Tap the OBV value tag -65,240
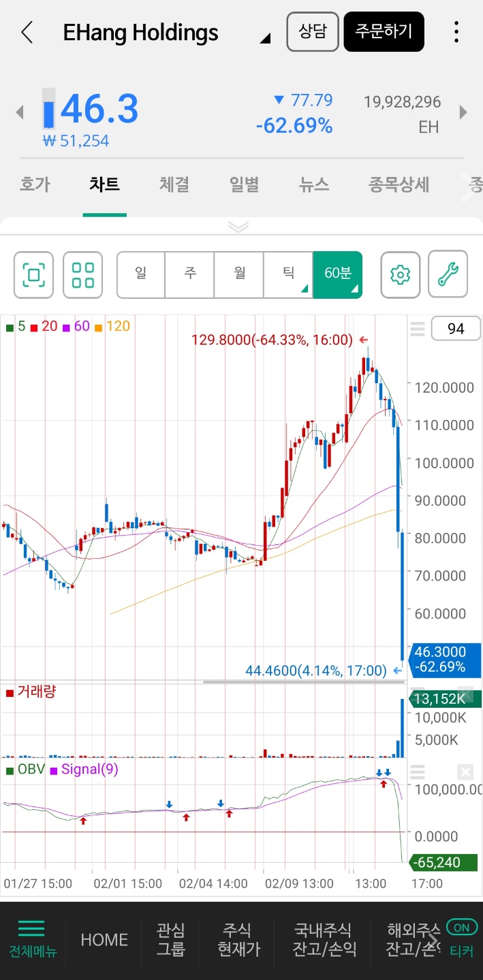 click(444, 863)
